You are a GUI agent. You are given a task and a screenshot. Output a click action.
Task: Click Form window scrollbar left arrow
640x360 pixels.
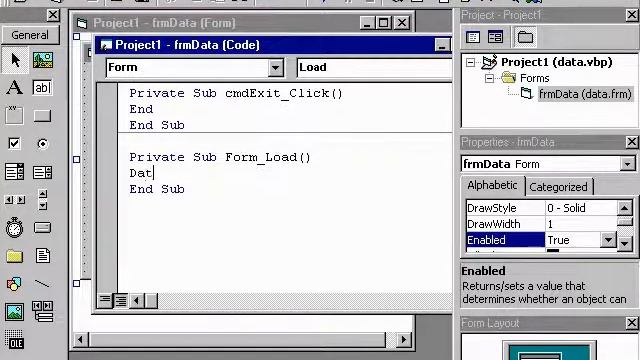[x=80, y=340]
